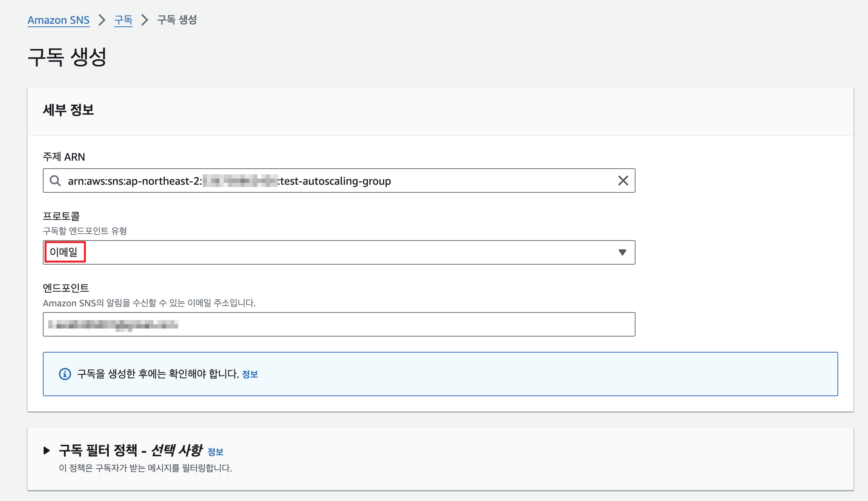Click the 구독 필터 정책 - 선택 사항 heading
The image size is (868, 501).
[x=130, y=451]
